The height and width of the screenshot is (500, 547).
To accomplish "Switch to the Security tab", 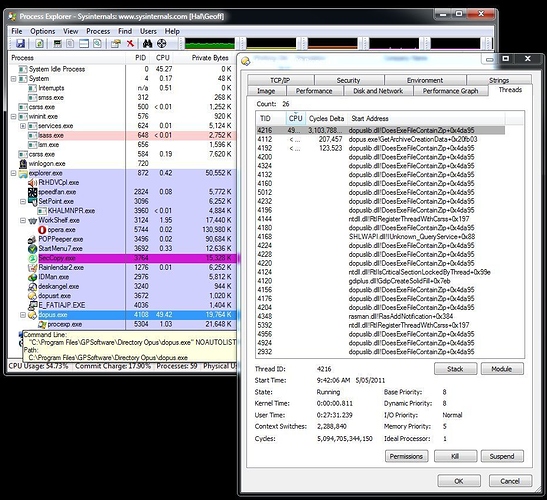I will 349,80.
